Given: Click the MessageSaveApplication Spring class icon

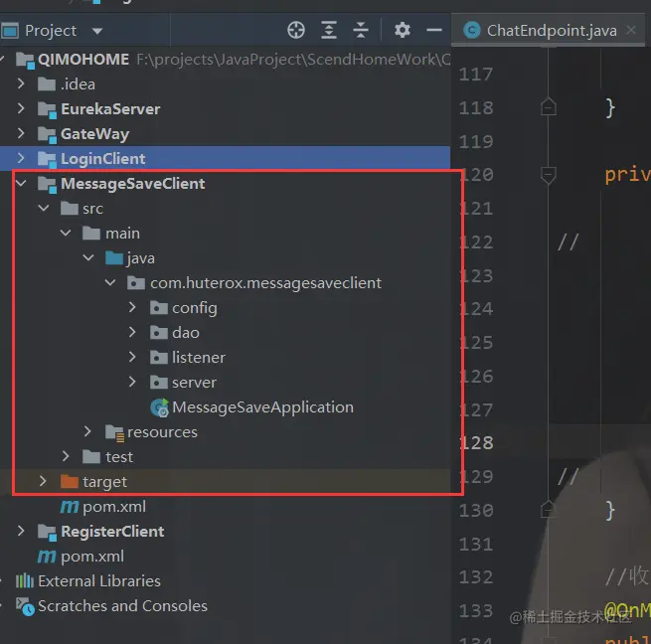Looking at the screenshot, I should [x=159, y=407].
